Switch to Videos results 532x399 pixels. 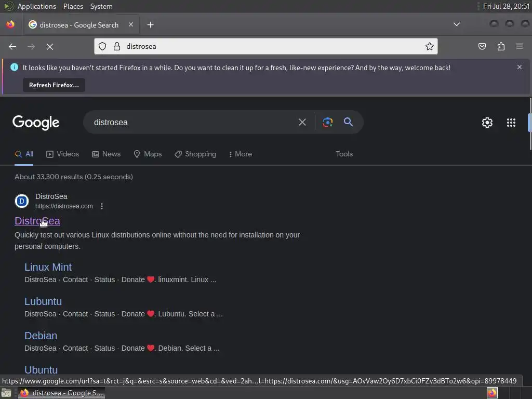pos(62,154)
